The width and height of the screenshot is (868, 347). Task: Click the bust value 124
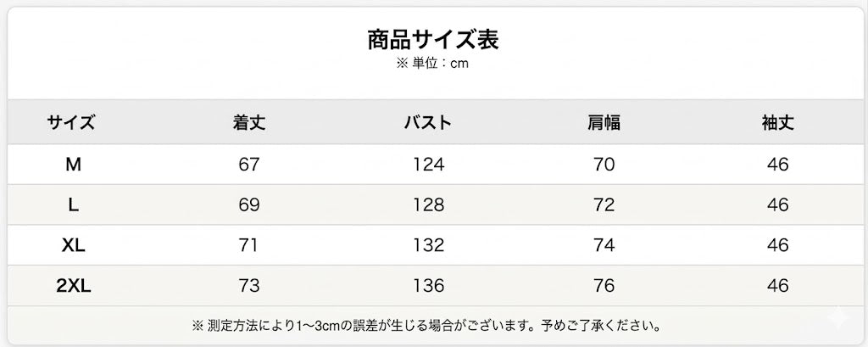428,165
